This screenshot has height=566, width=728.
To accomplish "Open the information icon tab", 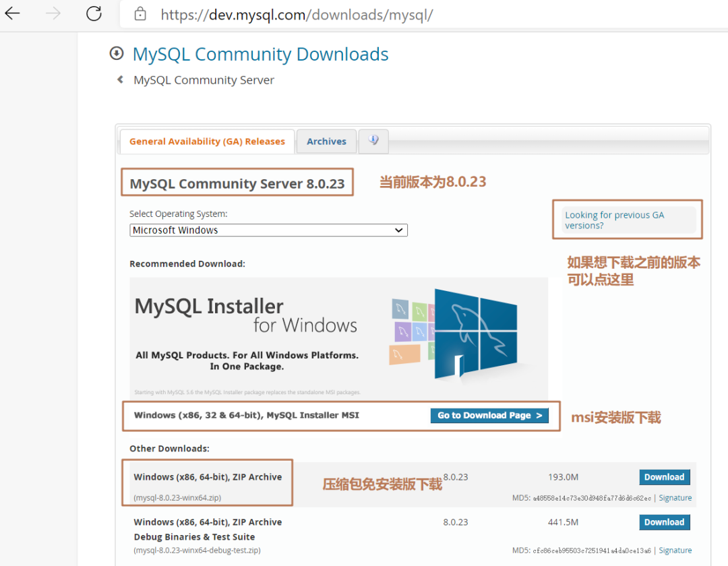I will [373, 140].
